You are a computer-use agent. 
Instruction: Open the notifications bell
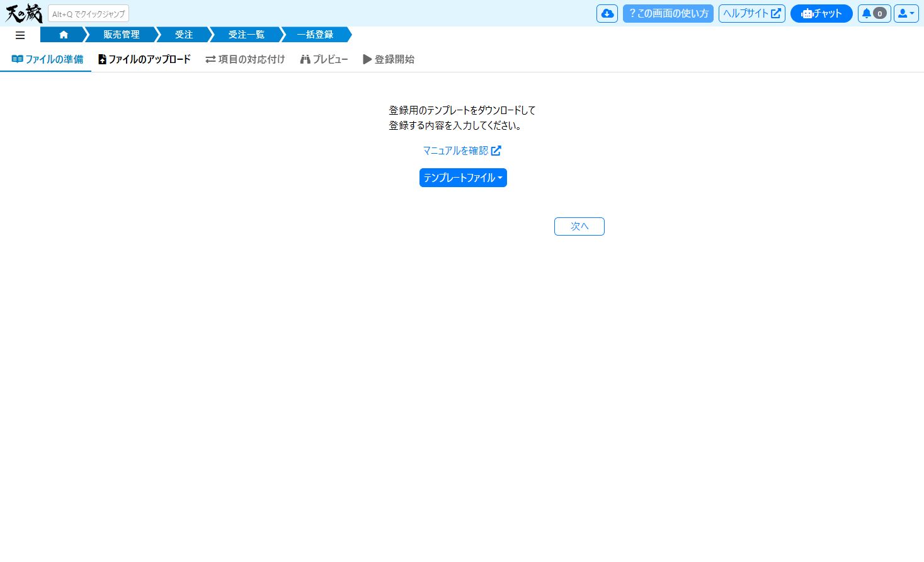(874, 13)
